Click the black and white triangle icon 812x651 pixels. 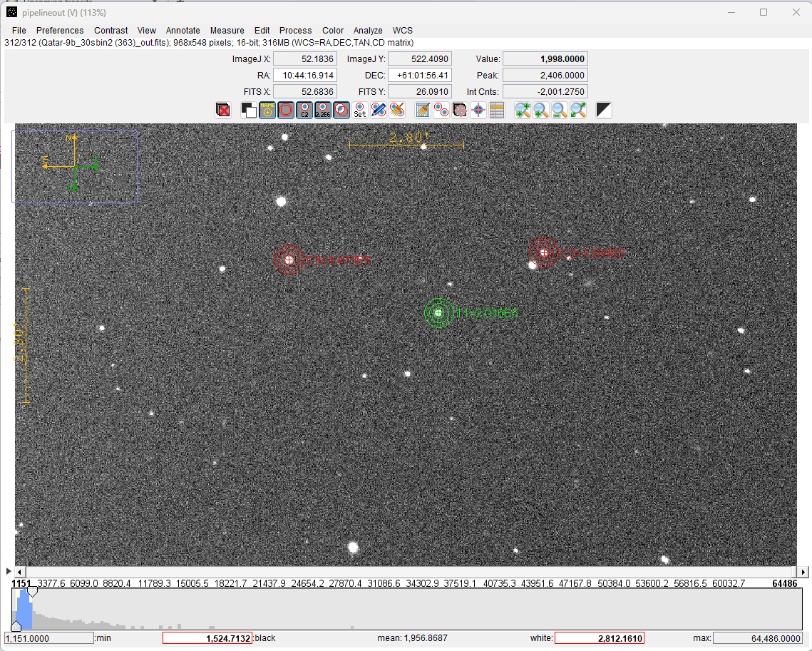tap(604, 110)
